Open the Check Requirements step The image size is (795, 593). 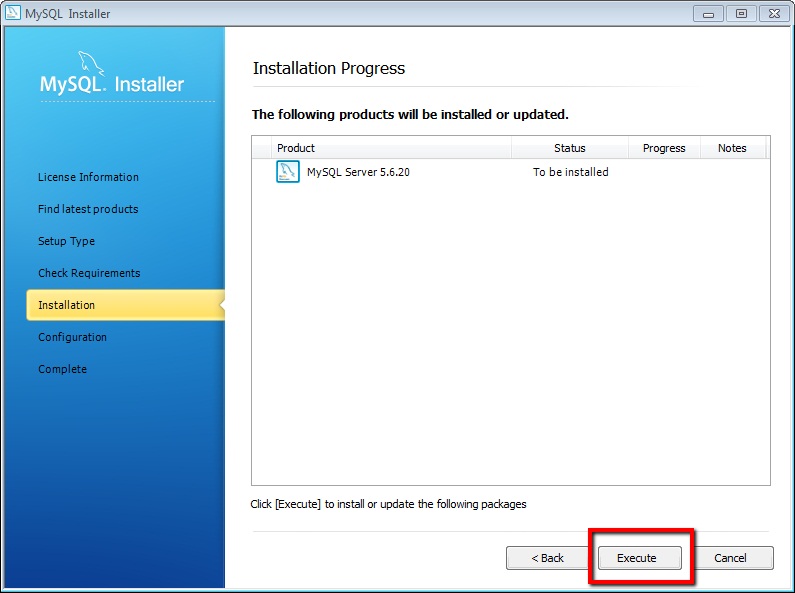(89, 273)
